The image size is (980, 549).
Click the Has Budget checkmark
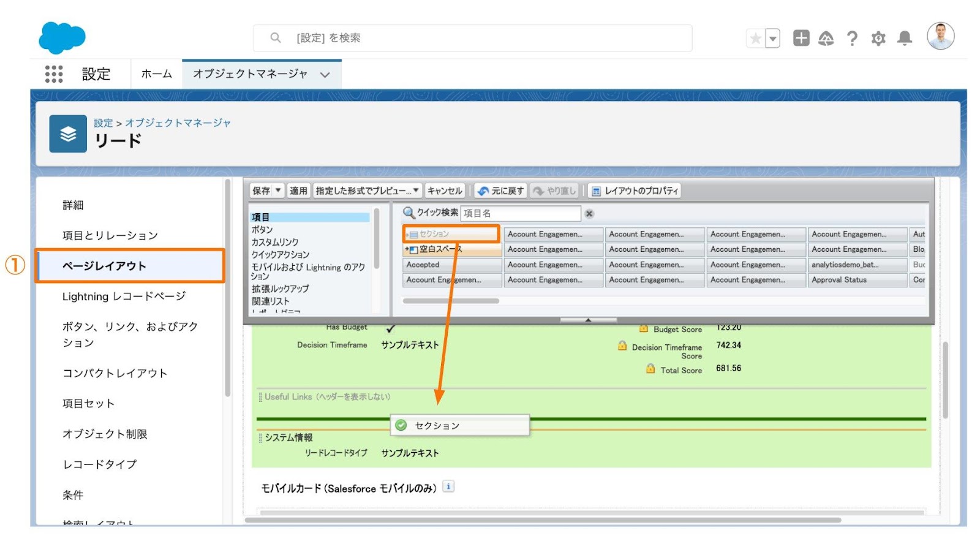(390, 328)
